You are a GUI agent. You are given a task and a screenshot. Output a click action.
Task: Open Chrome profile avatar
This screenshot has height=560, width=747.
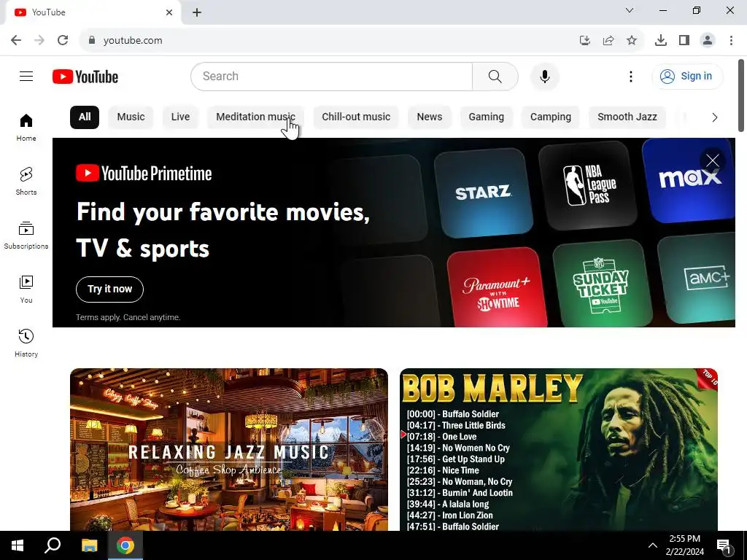[708, 40]
